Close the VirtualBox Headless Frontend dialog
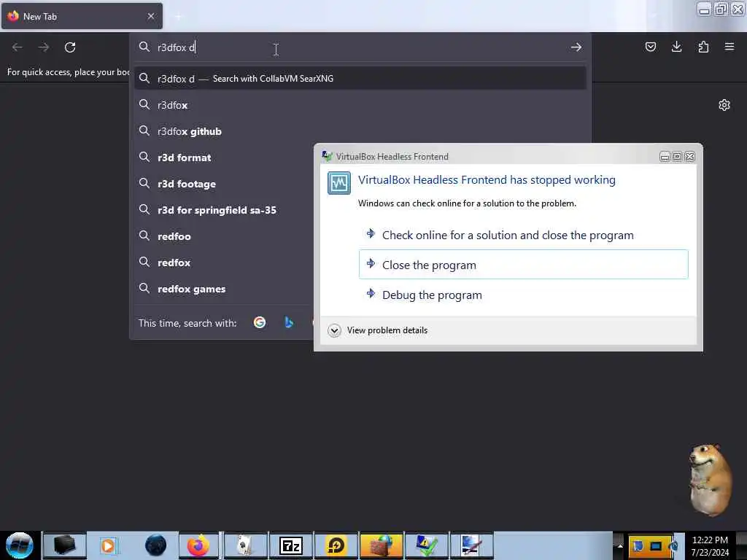Screen dimensions: 747x560 point(690,157)
